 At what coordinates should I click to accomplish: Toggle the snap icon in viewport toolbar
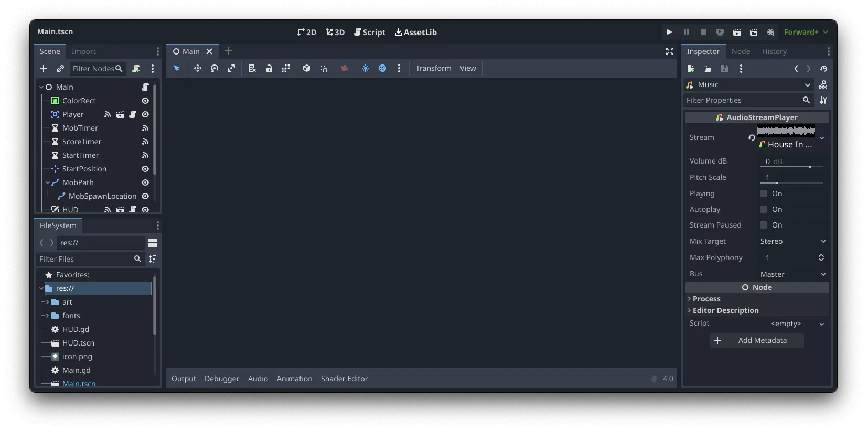(324, 68)
